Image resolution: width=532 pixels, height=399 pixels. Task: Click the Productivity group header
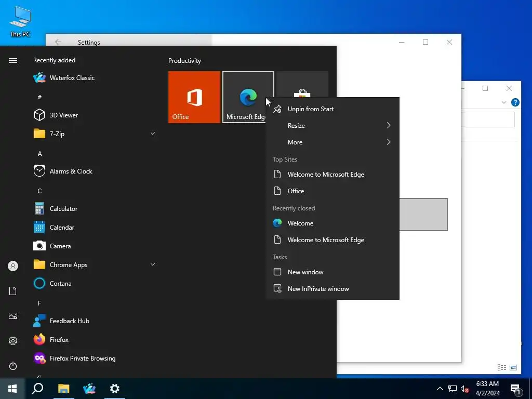click(184, 61)
